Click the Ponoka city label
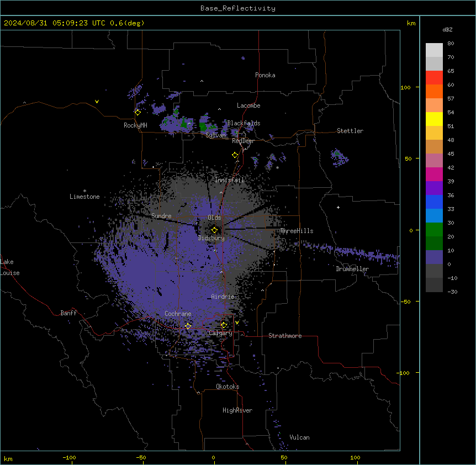 coord(265,75)
